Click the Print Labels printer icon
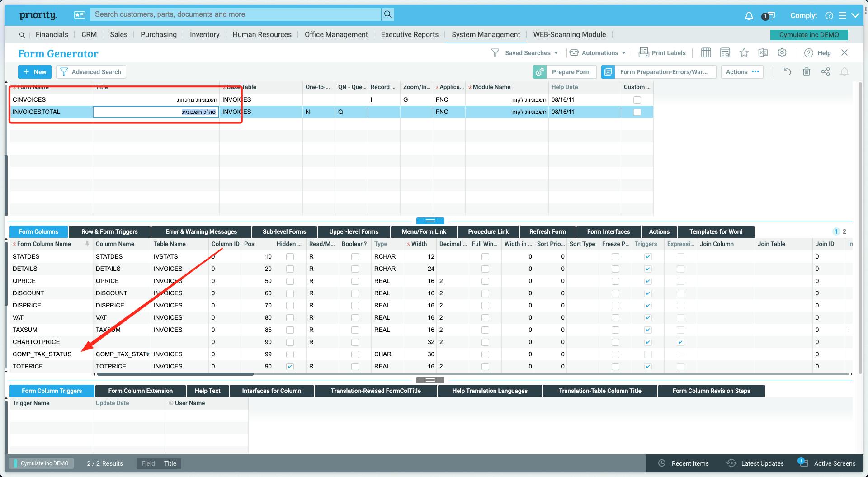The width and height of the screenshot is (868, 477). [x=643, y=52]
